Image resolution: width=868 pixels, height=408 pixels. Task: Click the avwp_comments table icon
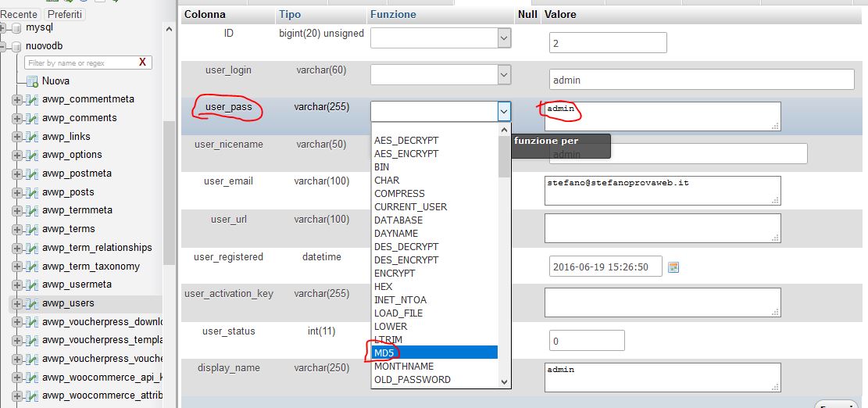click(33, 119)
